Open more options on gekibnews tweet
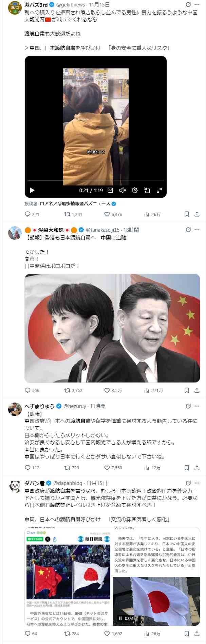Image resolution: width=206 pixels, height=644 pixels. point(197,5)
